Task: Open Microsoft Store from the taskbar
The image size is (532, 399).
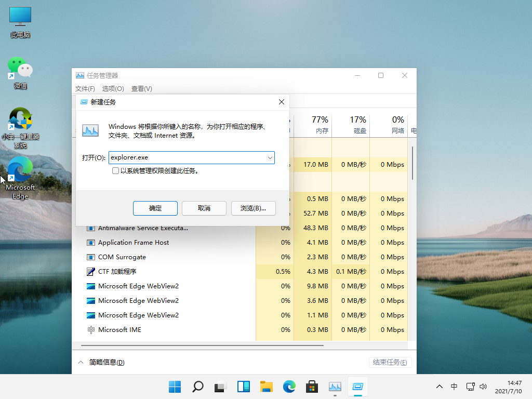Action: [312, 387]
